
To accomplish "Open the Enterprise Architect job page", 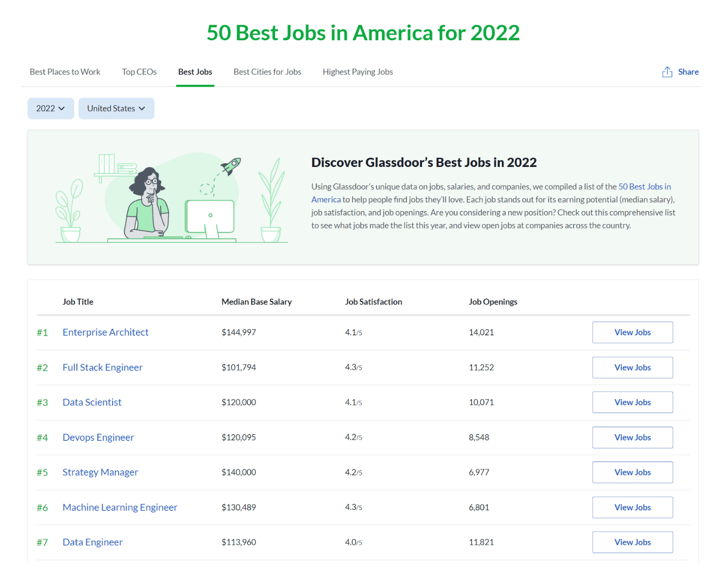I will (105, 332).
